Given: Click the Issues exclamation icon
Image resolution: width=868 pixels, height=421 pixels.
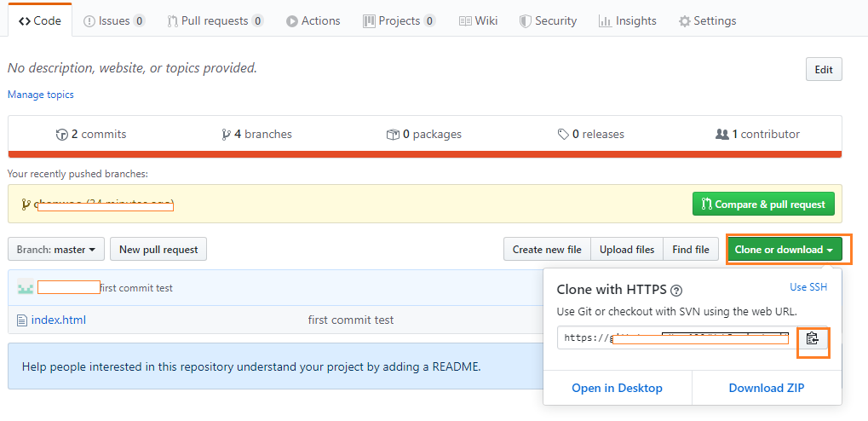Looking at the screenshot, I should pos(89,21).
